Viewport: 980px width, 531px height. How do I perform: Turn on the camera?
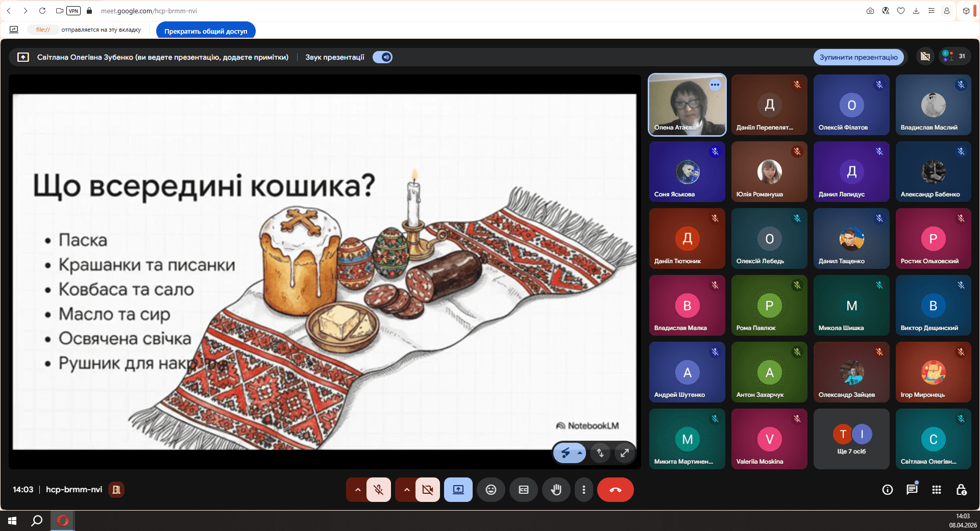coord(427,490)
